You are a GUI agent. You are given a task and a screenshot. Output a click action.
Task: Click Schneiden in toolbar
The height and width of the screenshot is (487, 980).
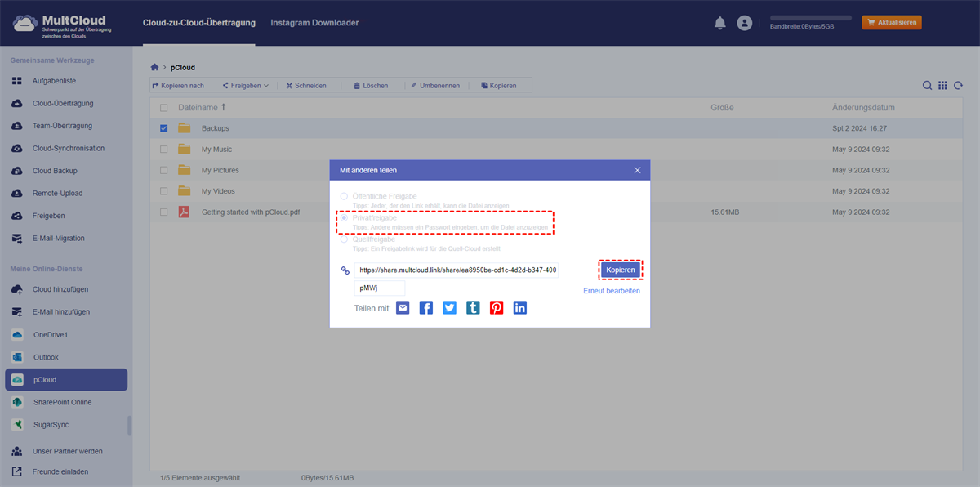(x=306, y=85)
